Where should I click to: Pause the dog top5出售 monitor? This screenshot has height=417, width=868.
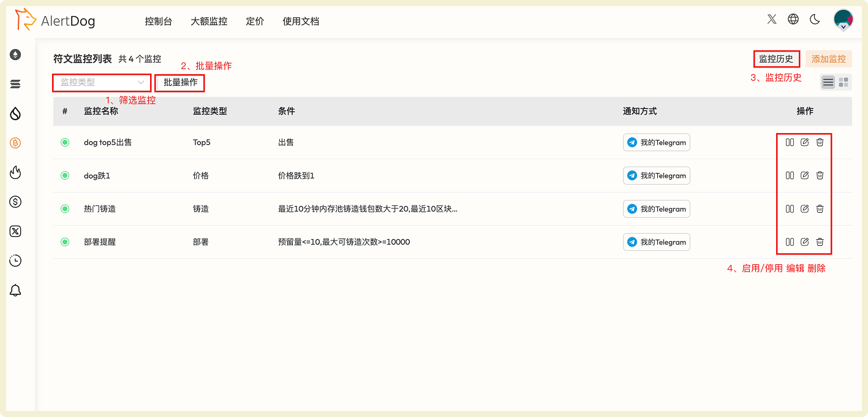[x=790, y=142]
